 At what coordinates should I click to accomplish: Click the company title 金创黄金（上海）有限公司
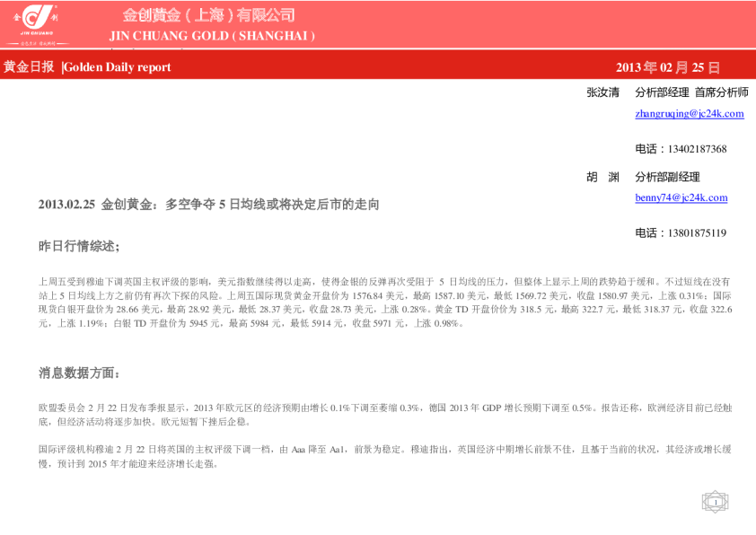coord(208,15)
